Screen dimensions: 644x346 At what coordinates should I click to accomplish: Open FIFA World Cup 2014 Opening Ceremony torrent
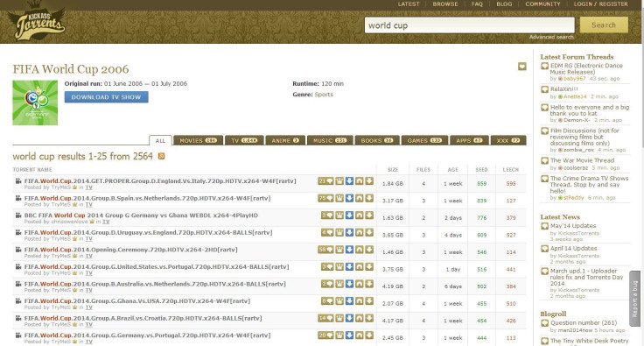(130, 250)
